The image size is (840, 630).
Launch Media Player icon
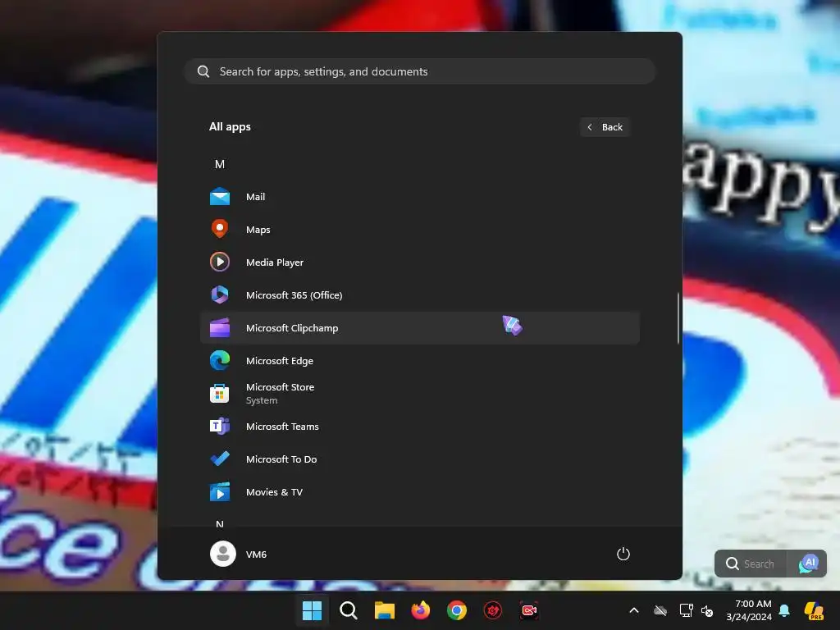pyautogui.click(x=220, y=262)
